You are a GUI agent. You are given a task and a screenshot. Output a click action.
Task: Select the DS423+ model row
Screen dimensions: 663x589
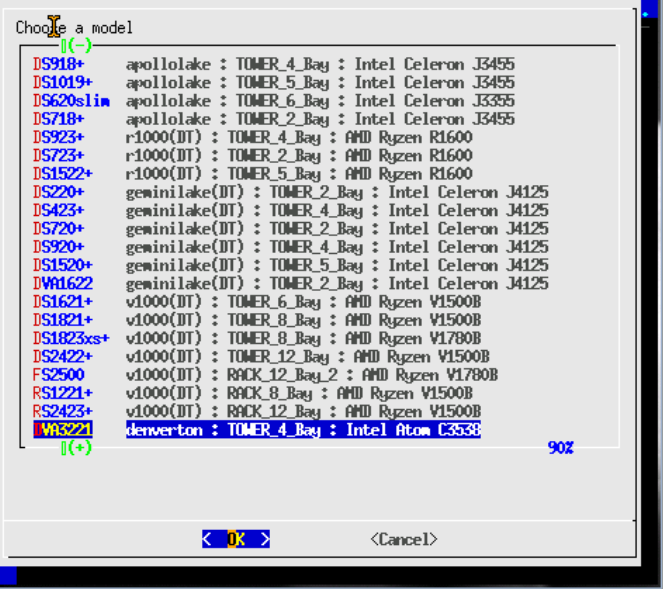[291, 210]
